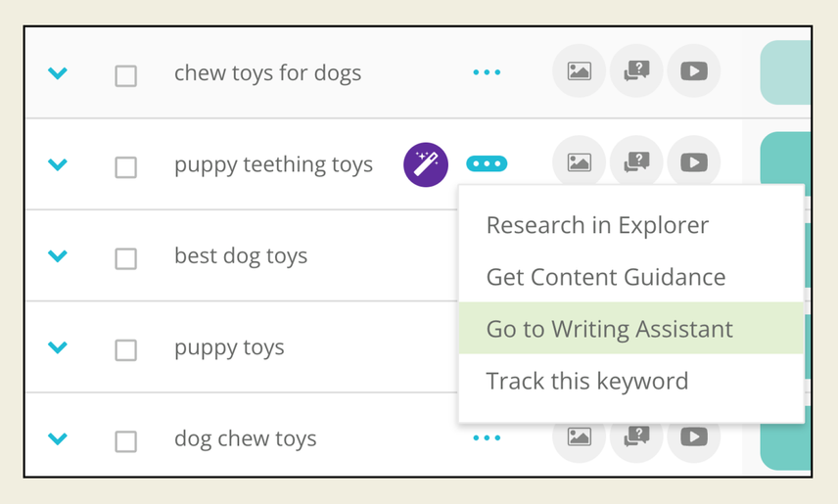
Task: Select Research in Explorer menu item
Action: point(597,225)
